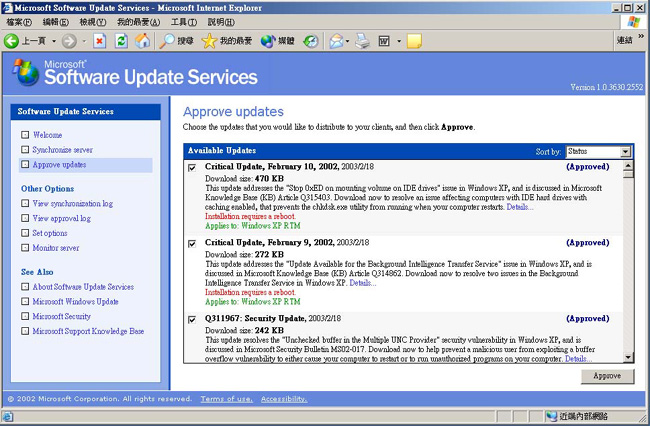Click the Edit with Word icon
This screenshot has height=426, width=650.
(x=384, y=41)
